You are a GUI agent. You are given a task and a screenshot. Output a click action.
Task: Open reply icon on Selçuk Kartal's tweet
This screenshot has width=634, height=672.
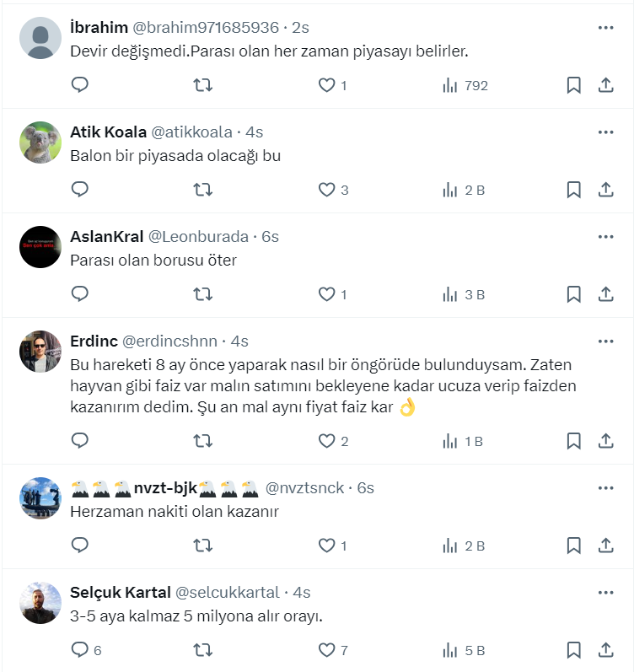(80, 650)
